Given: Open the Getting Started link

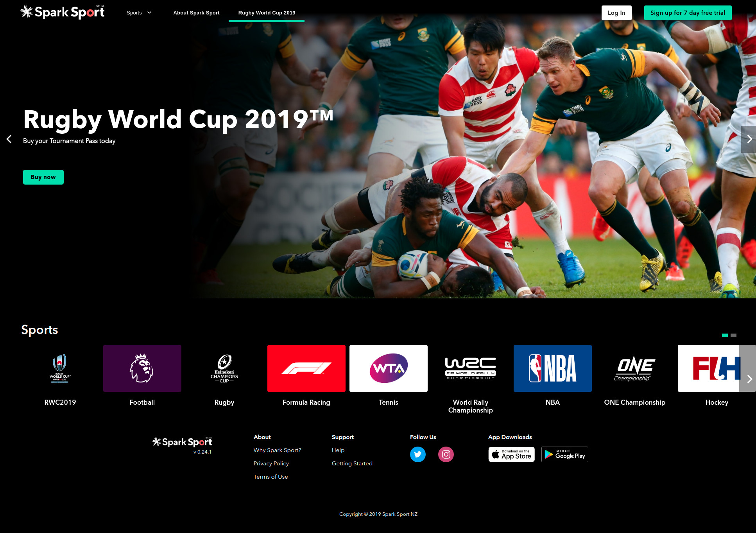Looking at the screenshot, I should click(352, 463).
